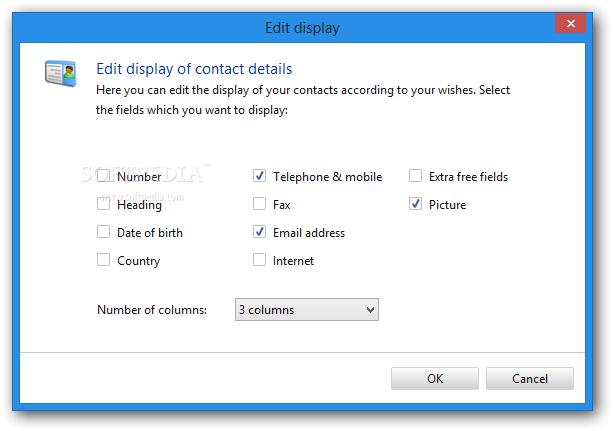Open the Number of columns dropdown
This screenshot has width=613, height=431.
(x=307, y=310)
